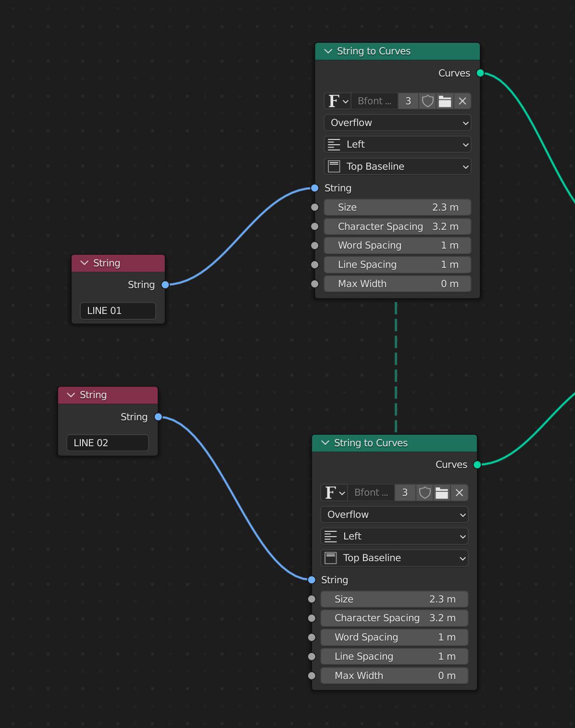Collapse the String node containing LINE 02
575x728 pixels.
[71, 395]
